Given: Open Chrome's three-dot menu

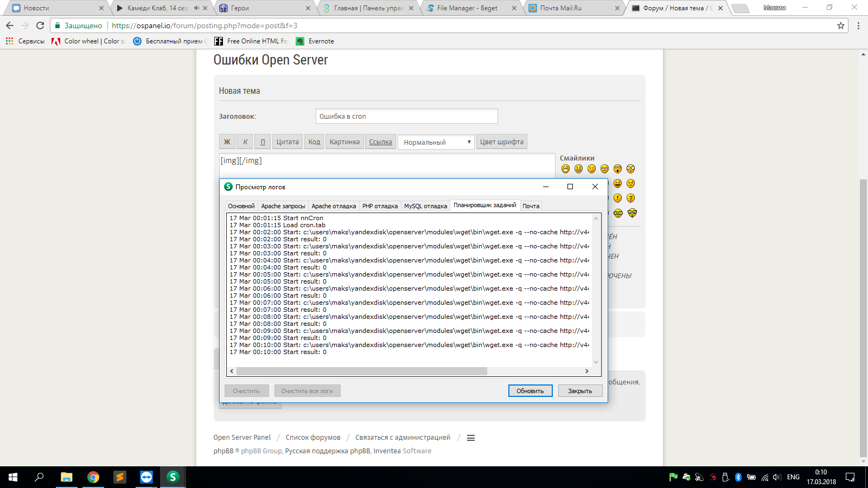Looking at the screenshot, I should 858,25.
